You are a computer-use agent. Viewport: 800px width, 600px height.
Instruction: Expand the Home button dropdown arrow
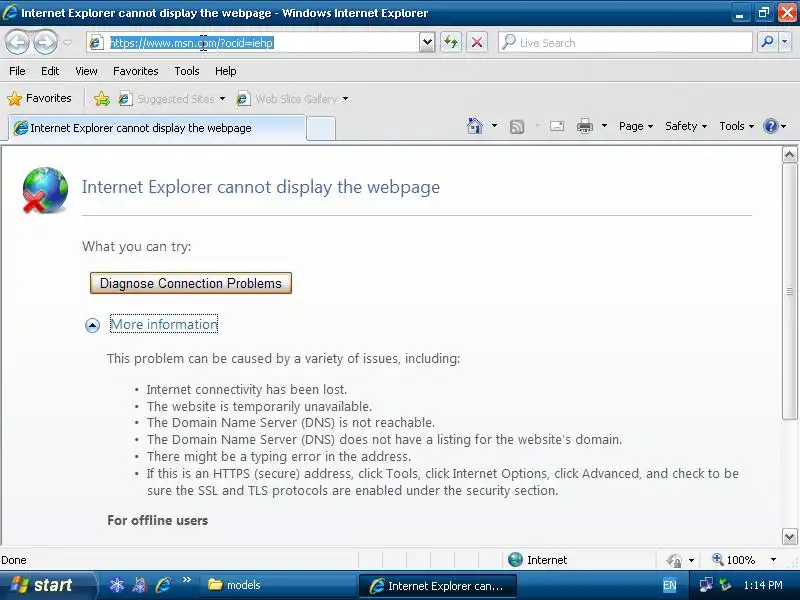point(494,126)
